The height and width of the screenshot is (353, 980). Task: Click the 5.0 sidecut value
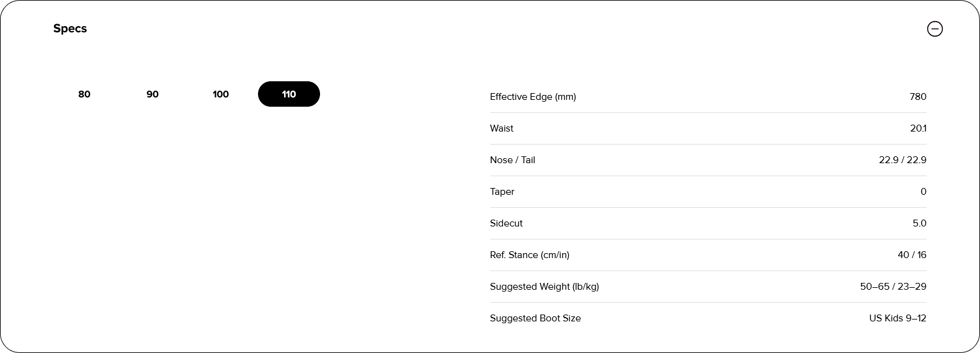pos(919,223)
